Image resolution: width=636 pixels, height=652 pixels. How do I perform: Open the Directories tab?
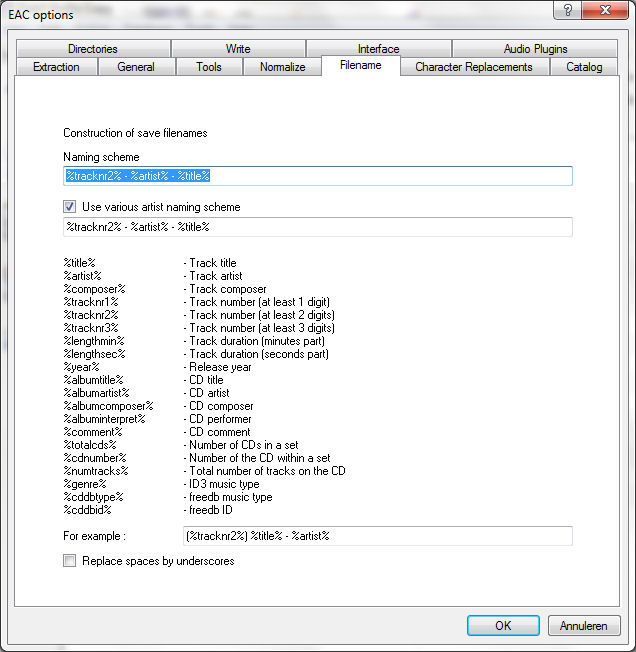(93, 49)
